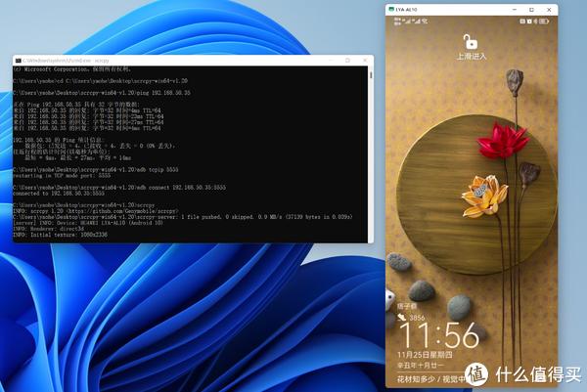Tap the 上滑进入 text on phone
This screenshot has height=392, width=587.
[x=472, y=56]
